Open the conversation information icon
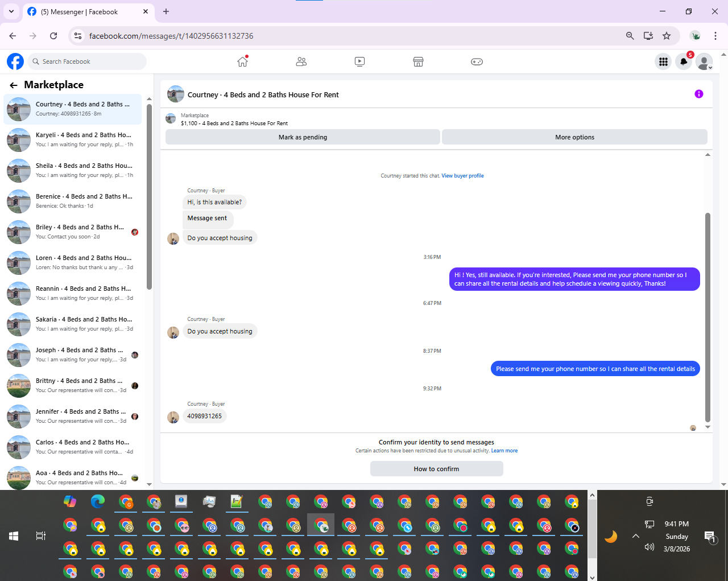728x581 pixels. 699,94
